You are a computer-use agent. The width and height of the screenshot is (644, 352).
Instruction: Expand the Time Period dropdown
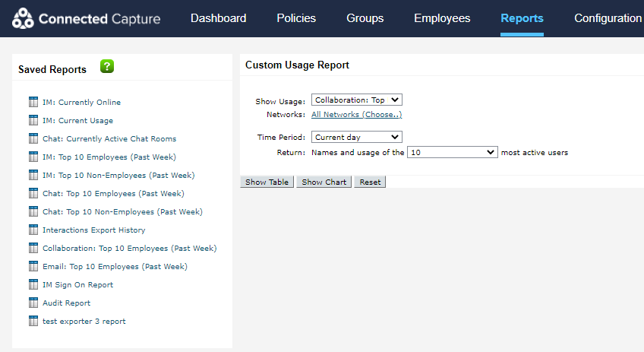tap(356, 137)
